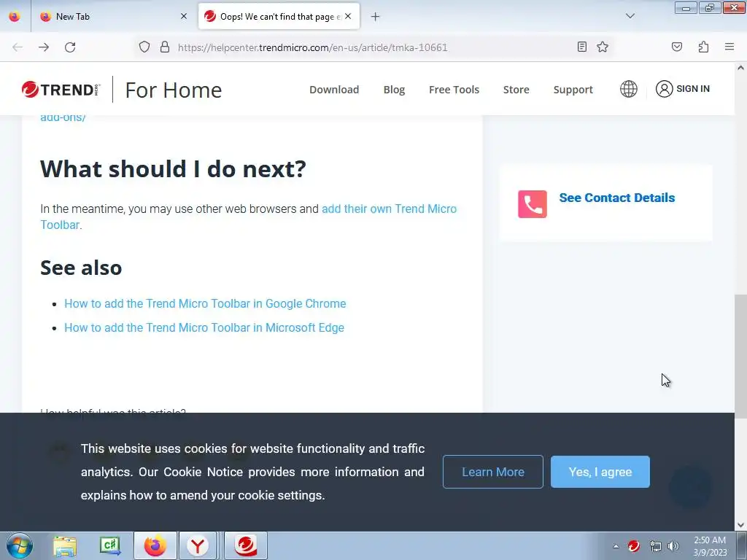747x560 pixels.
Task: Click the scrollbar up arrow
Action: click(740, 68)
